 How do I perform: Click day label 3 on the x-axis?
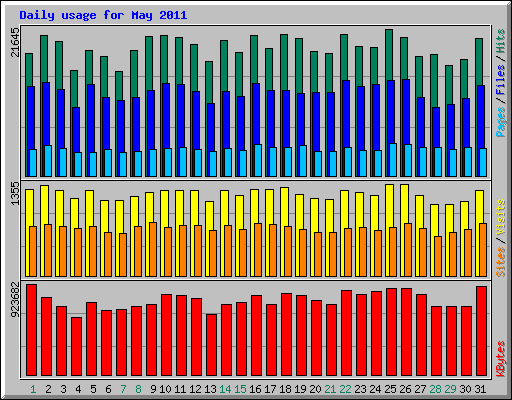click(x=63, y=389)
